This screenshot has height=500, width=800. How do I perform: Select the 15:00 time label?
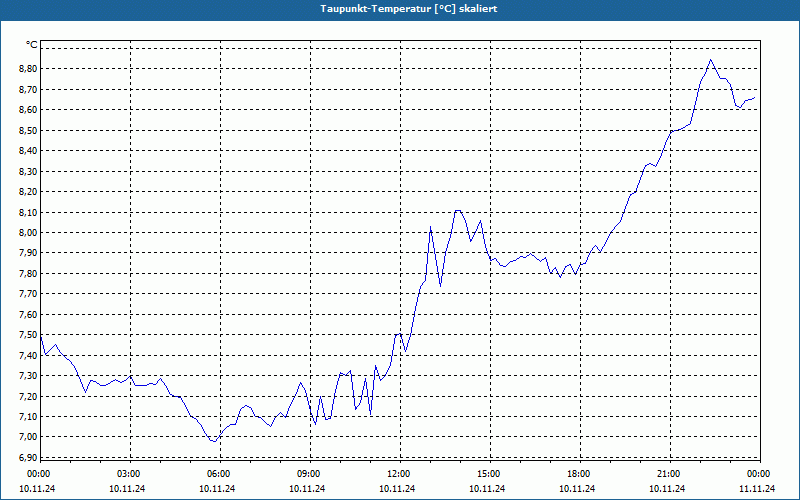(488, 474)
